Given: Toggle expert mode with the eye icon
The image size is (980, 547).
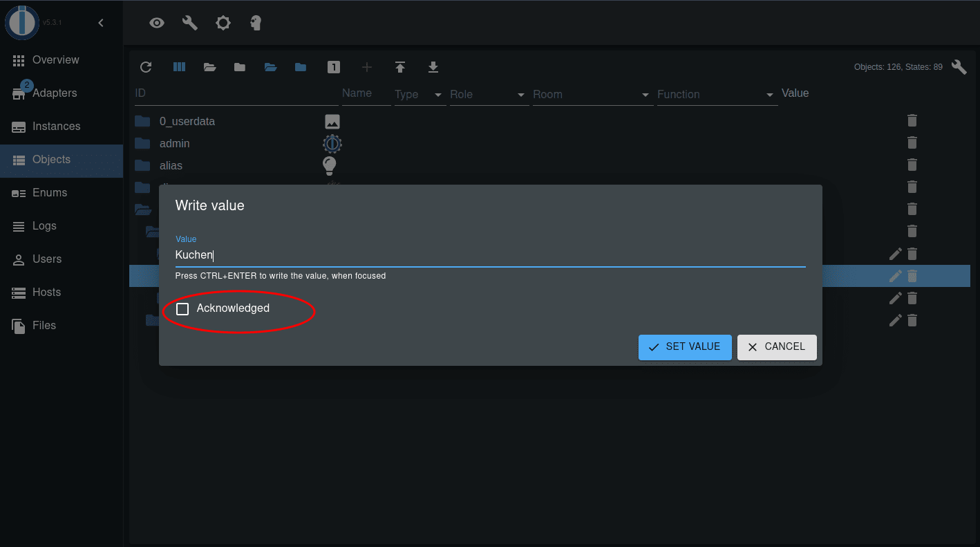Looking at the screenshot, I should pos(157,22).
